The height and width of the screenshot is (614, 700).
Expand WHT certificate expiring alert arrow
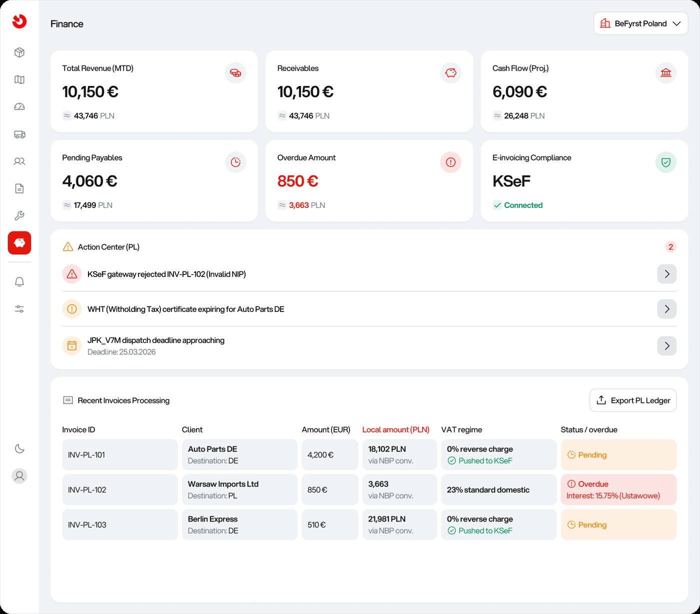[666, 309]
